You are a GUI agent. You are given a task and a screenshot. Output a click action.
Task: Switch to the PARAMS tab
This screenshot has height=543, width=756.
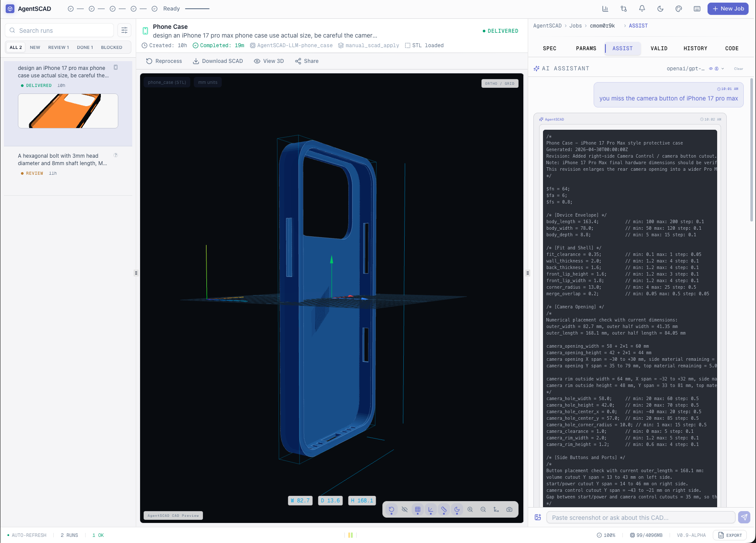click(x=586, y=48)
